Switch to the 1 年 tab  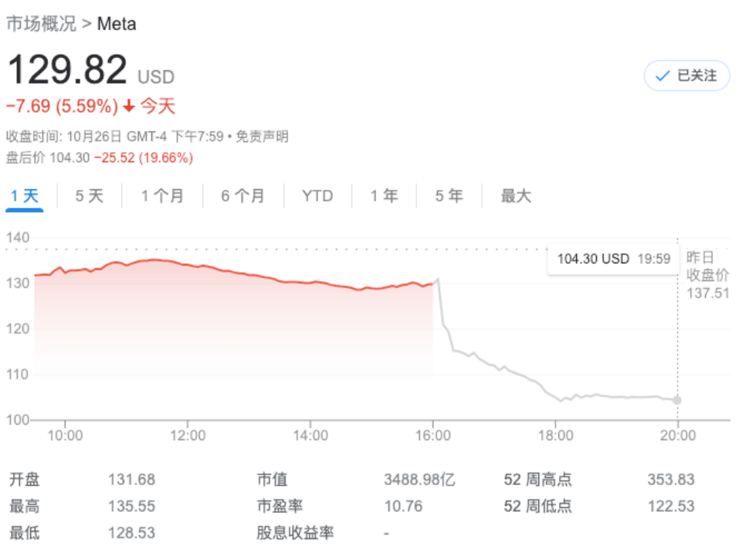click(384, 196)
